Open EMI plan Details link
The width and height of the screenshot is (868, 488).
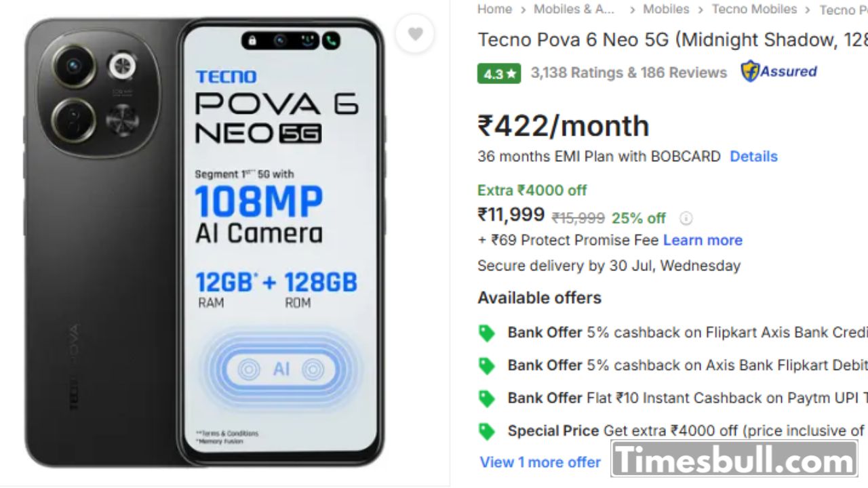753,157
